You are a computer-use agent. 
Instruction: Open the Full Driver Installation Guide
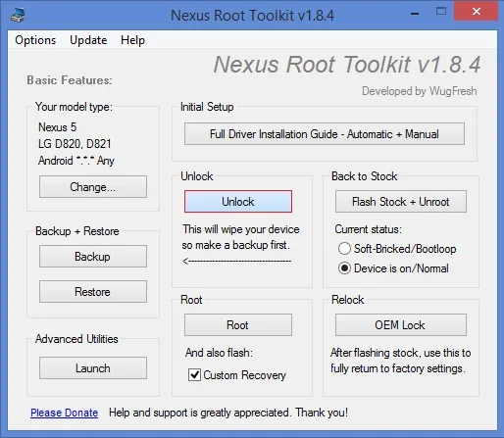[325, 134]
